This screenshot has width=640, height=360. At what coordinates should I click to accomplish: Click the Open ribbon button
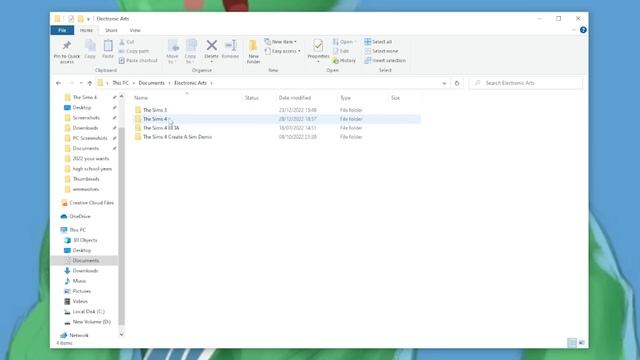point(344,42)
